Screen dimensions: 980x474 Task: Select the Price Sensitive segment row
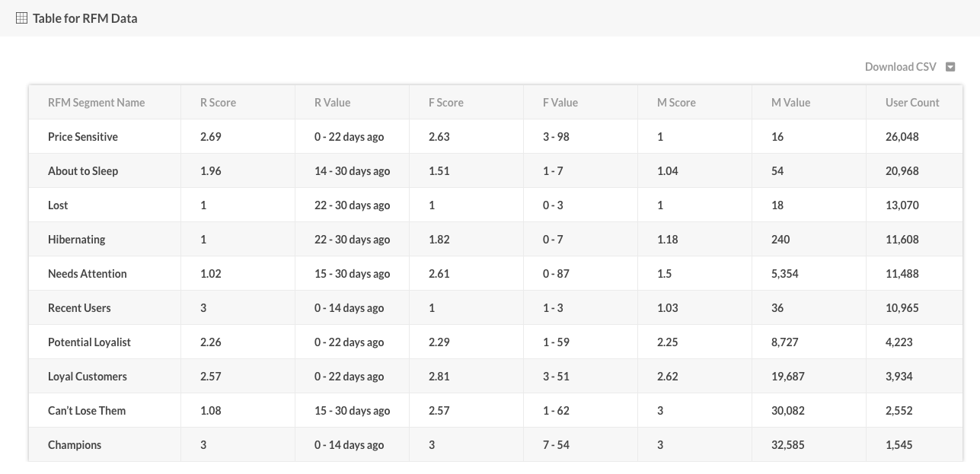click(83, 137)
